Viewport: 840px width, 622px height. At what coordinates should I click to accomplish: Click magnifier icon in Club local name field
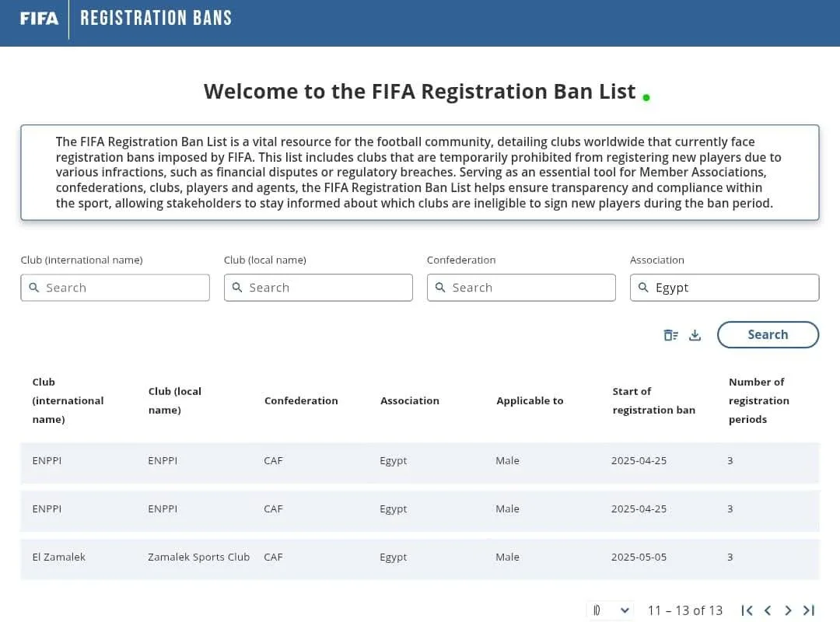pos(237,287)
